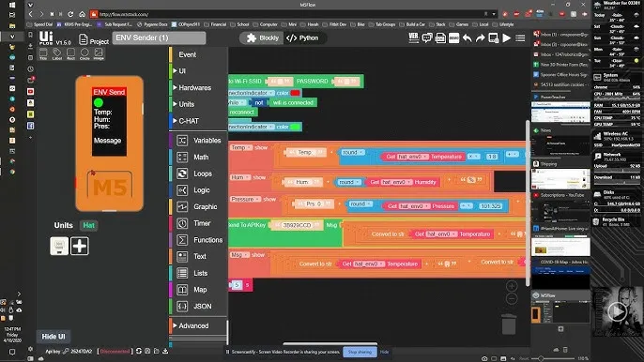Open the Text block category
Image resolution: width=644 pixels, height=362 pixels.
tap(199, 257)
